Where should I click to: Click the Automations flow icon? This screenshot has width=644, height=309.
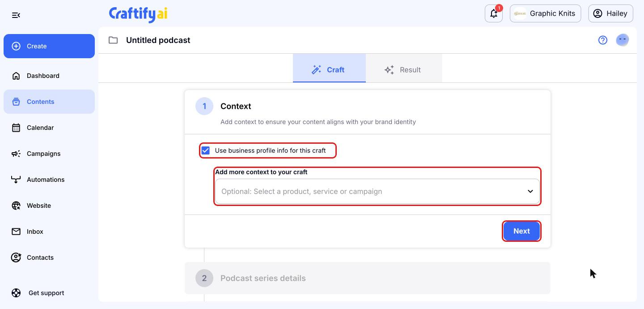click(x=16, y=180)
